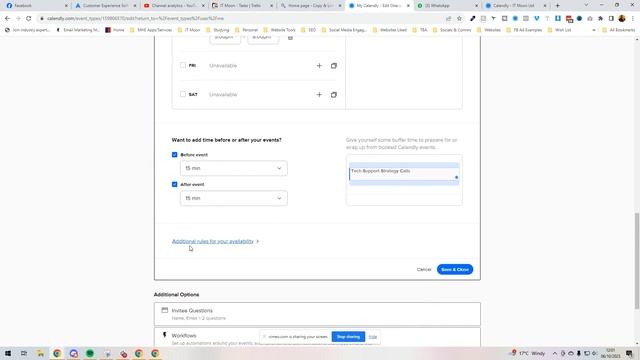
Task: Switch to the IT Moon Trello tab
Action: pyautogui.click(x=242, y=6)
